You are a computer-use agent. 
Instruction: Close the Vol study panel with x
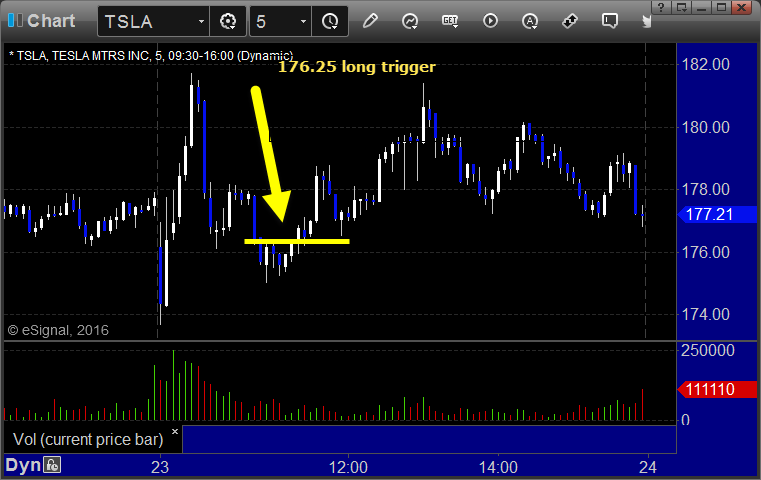[x=175, y=431]
